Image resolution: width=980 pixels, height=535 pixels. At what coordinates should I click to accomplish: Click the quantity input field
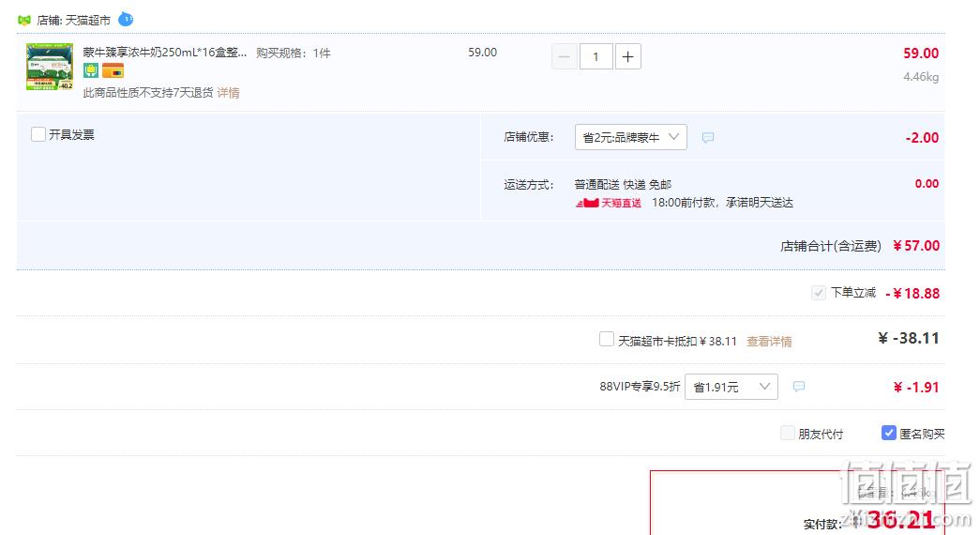(x=596, y=57)
